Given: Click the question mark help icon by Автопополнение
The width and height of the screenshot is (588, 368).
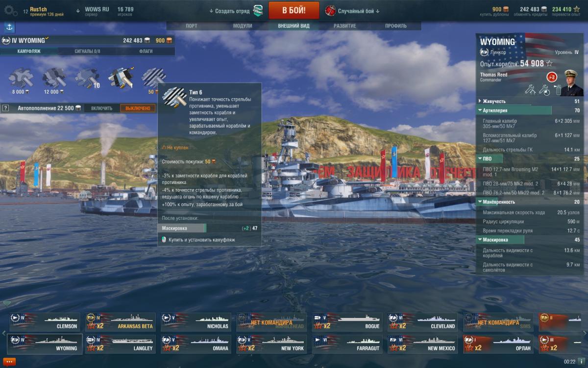Looking at the screenshot, I should coord(5,108).
